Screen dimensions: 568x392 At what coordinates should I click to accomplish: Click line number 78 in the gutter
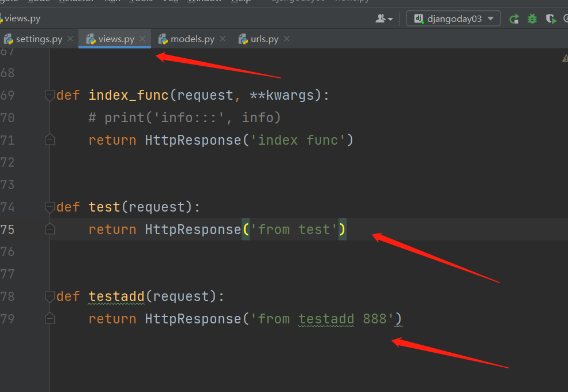(x=7, y=296)
